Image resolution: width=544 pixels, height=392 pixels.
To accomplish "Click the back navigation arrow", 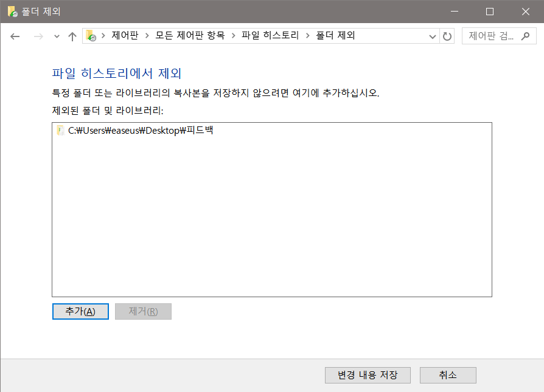I will [x=15, y=36].
